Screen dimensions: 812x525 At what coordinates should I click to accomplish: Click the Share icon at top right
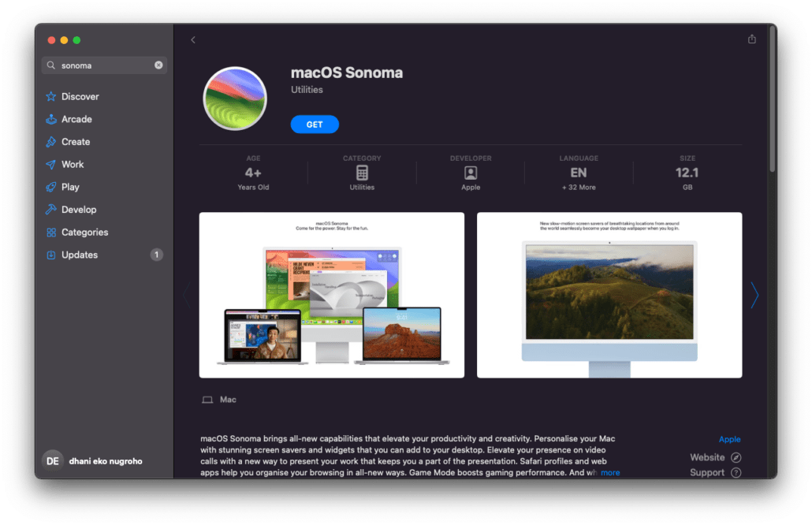point(751,39)
